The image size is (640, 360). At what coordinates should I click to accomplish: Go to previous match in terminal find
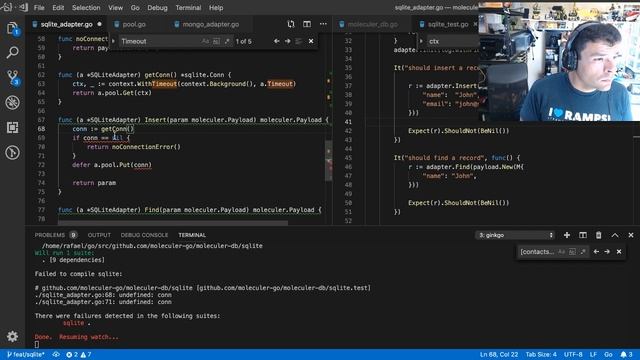click(596, 252)
